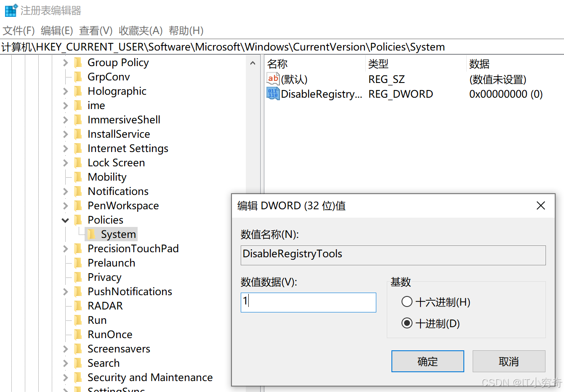Expand the Search tree node
Screen dimensions: 564x392
[x=65, y=363]
